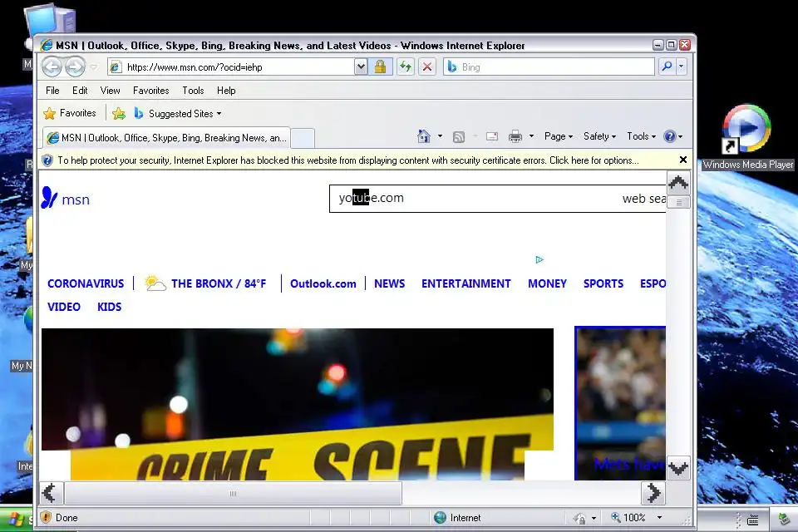The image size is (798, 532).
Task: Click the Read Mail icon
Action: point(491,136)
